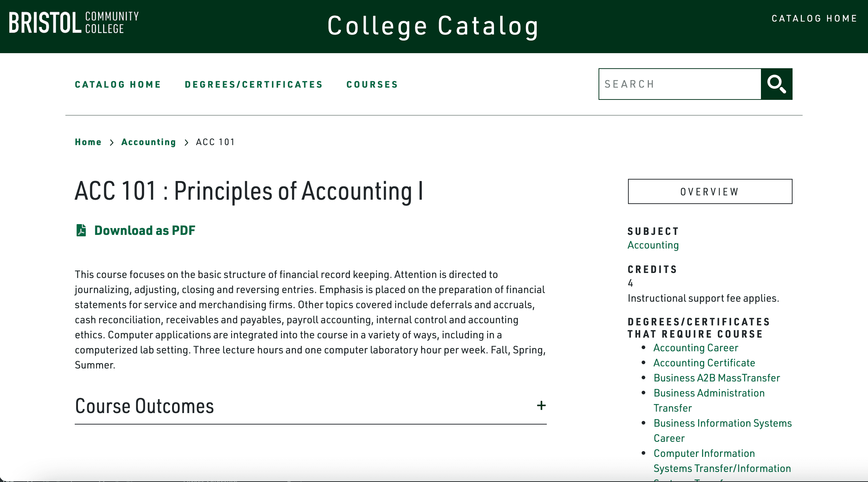Select Catalog Home in the navigation menu
The image size is (868, 482).
[117, 84]
